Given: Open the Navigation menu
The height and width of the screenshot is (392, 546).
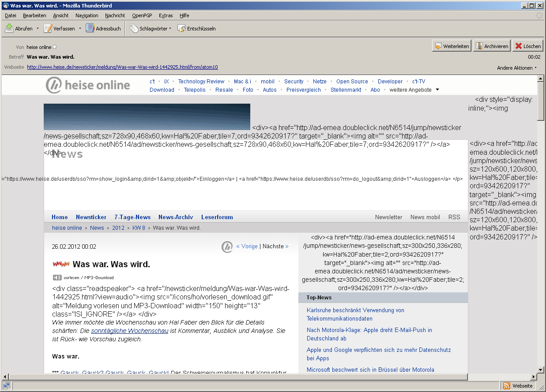Looking at the screenshot, I should [x=87, y=15].
